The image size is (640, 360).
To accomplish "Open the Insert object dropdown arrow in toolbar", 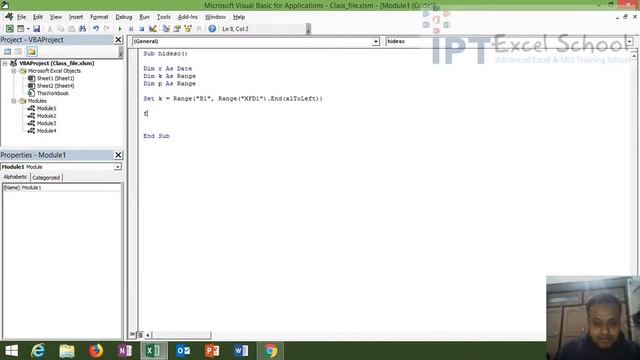I will pos(28,29).
